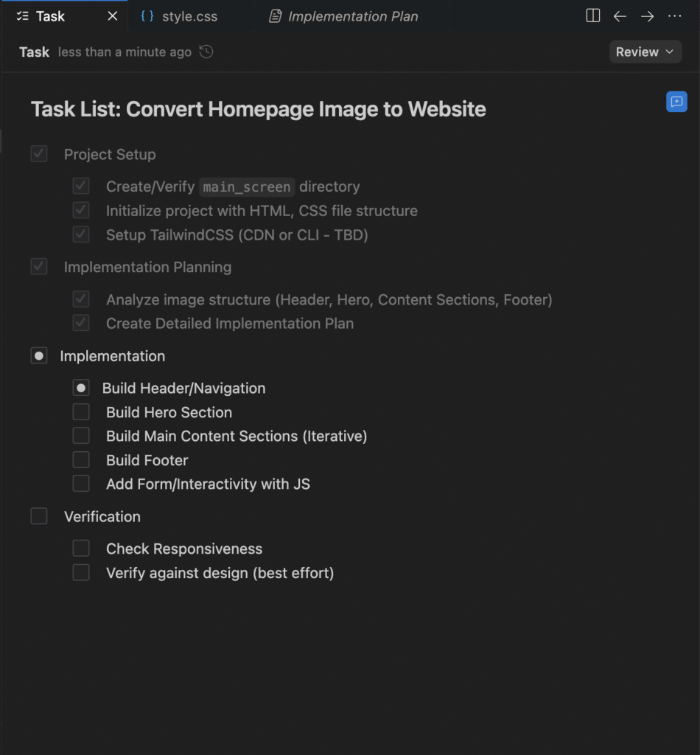Toggle the Verification checkbox
The height and width of the screenshot is (755, 700).
(39, 516)
